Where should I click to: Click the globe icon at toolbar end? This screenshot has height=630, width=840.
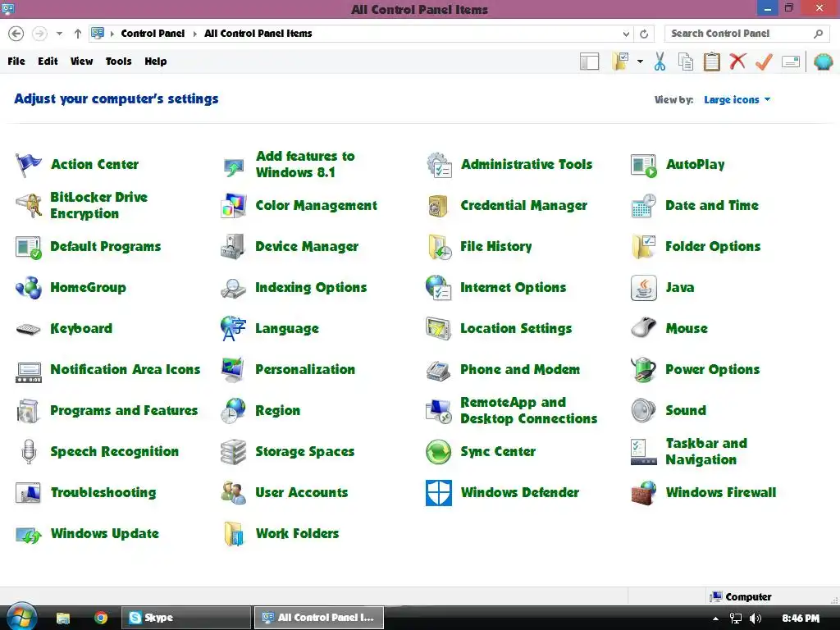(x=824, y=62)
